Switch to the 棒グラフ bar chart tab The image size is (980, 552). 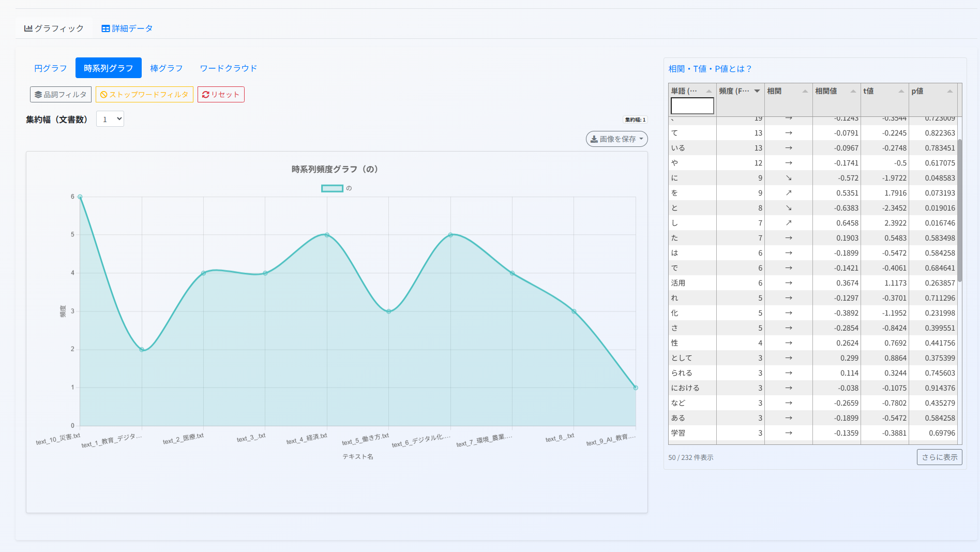(x=166, y=68)
